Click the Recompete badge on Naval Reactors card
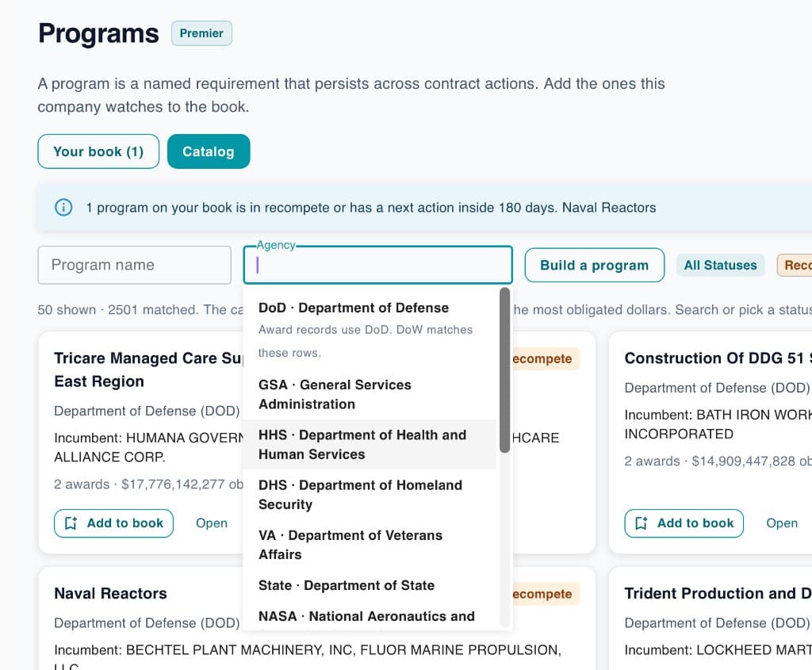 coord(544,594)
